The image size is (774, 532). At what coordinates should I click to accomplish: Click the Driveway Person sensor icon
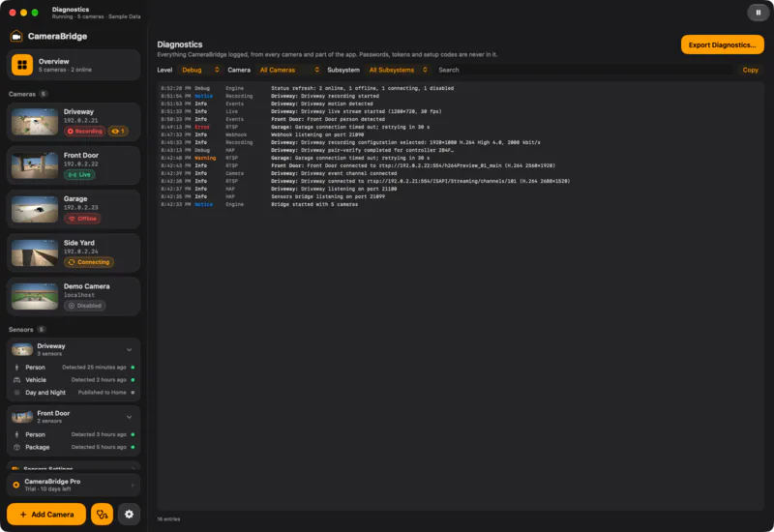(16, 368)
